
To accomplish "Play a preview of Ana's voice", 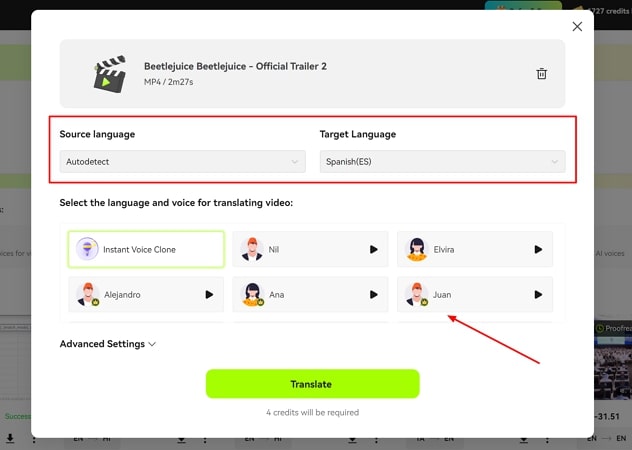I will coord(374,295).
